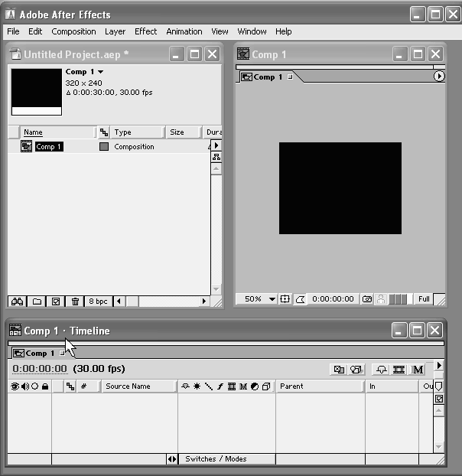Click the Full resolution button in Comp viewer
The width and height of the screenshot is (462, 476).
click(x=424, y=299)
